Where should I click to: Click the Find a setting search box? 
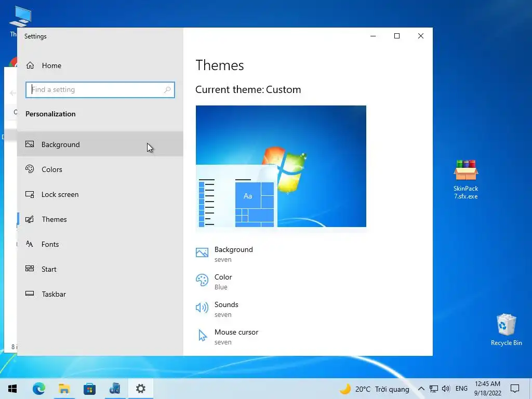100,89
